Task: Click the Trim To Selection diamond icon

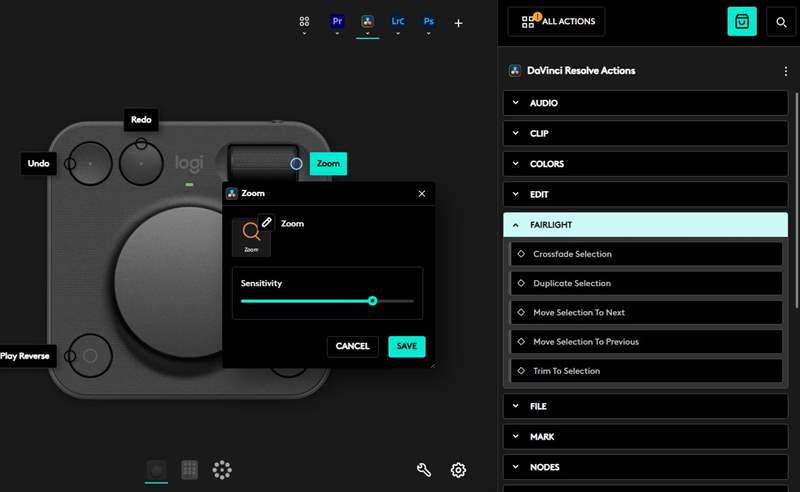Action: point(521,371)
